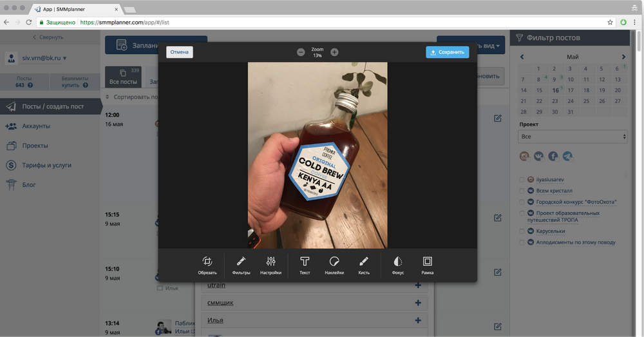This screenshot has width=644, height=337.
Task: Open Аккаунты in the sidebar menu
Action: click(36, 126)
